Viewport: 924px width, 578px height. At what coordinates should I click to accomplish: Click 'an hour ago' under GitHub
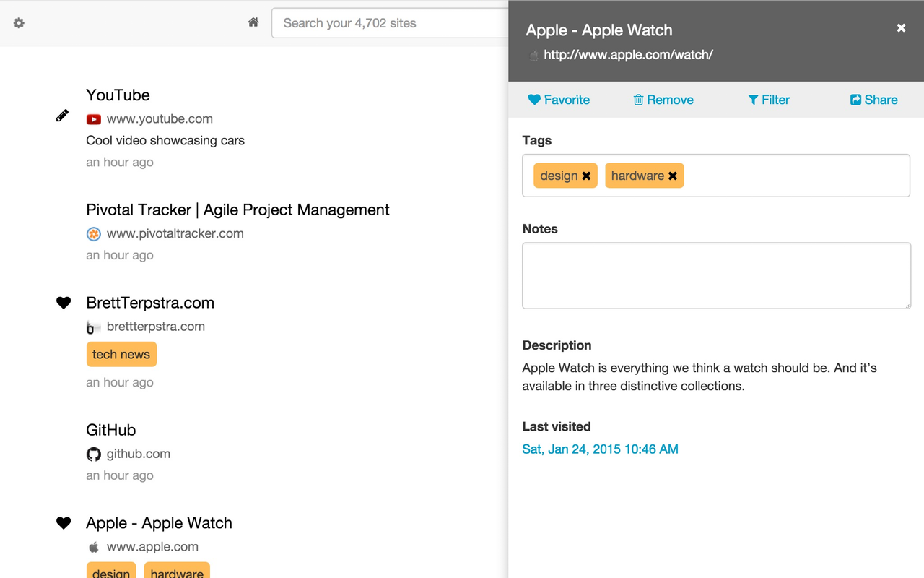[x=120, y=475]
